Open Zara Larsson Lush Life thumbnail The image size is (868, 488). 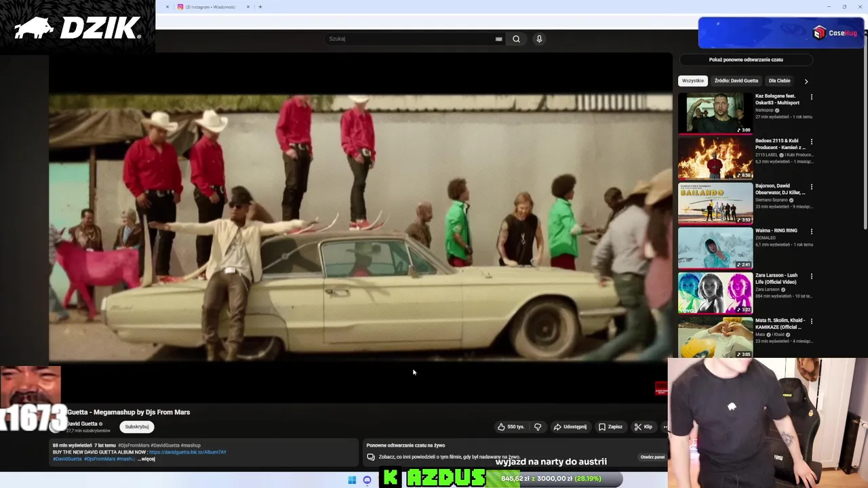click(715, 293)
